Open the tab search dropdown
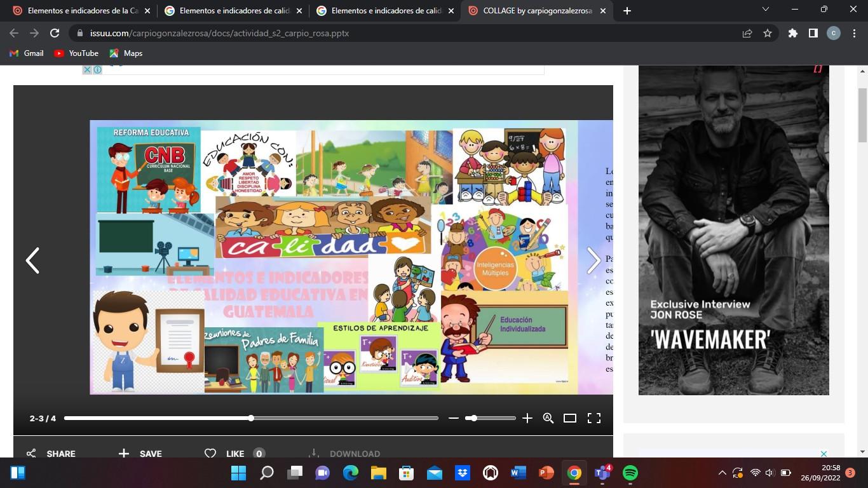This screenshot has width=868, height=488. click(765, 10)
